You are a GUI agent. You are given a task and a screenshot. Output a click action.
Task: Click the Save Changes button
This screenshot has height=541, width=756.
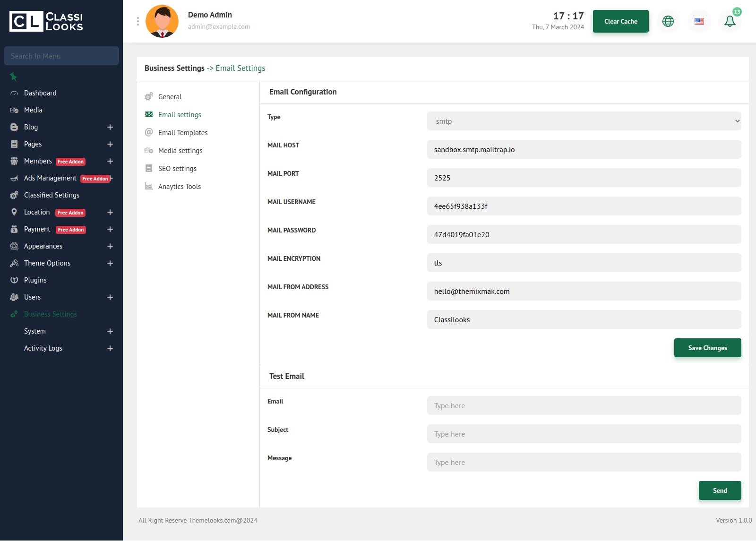click(707, 348)
